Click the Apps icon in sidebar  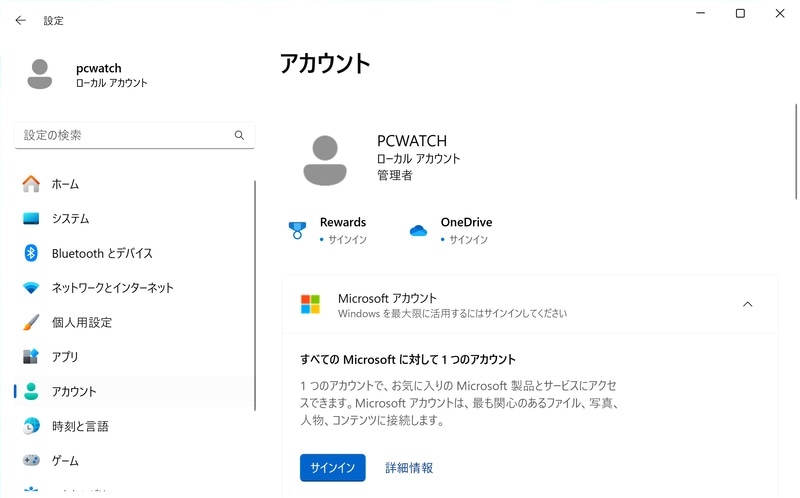[31, 357]
